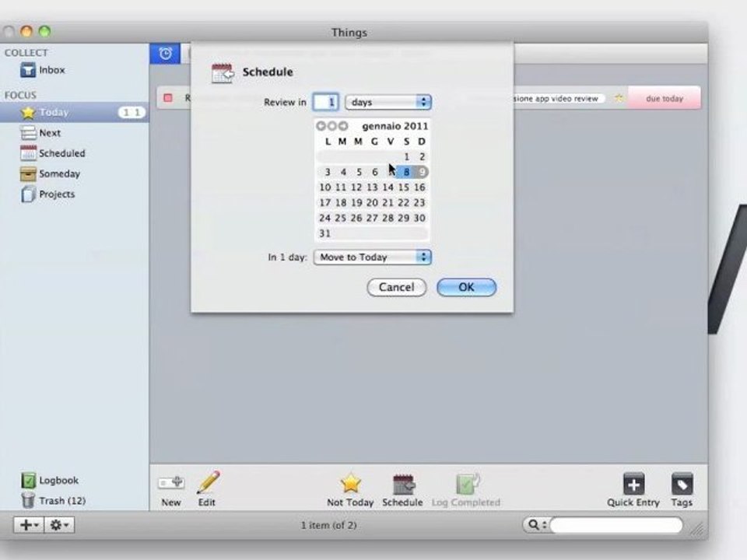Screen dimensions: 747x560
Task: Toggle the red checkbox of the to-do item
Action: click(168, 98)
